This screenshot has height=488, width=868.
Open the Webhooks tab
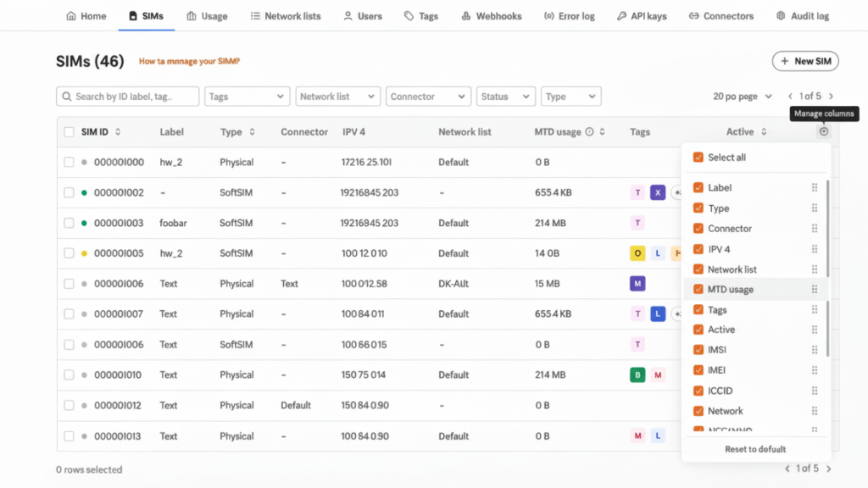pos(492,16)
